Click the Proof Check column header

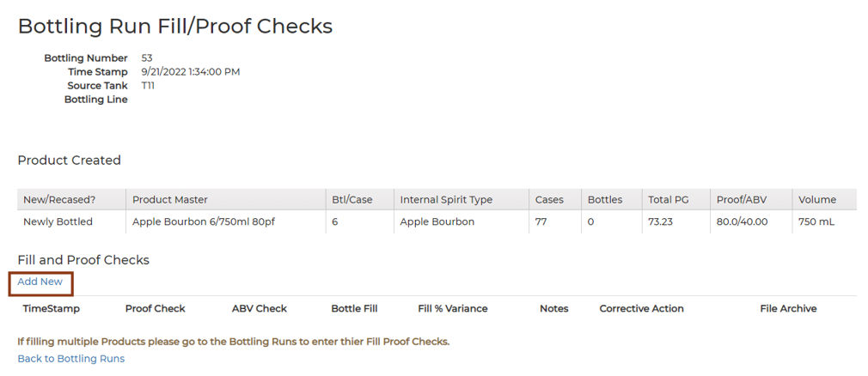click(155, 308)
